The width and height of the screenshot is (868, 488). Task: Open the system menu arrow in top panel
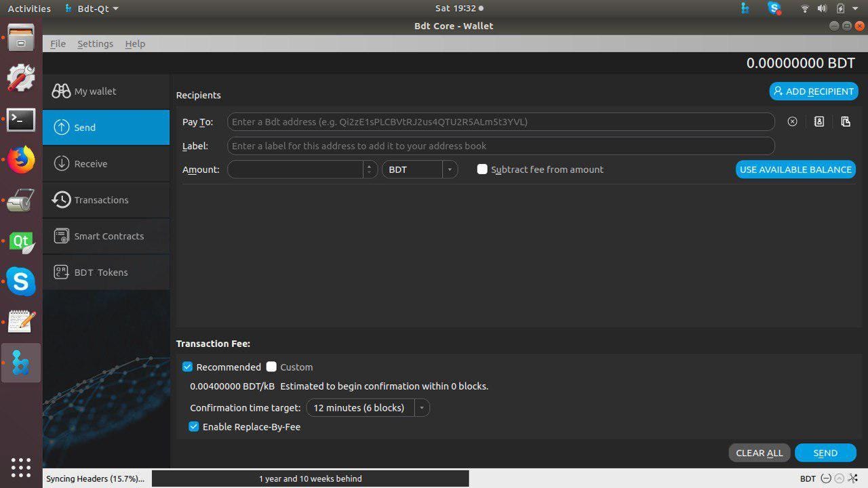(x=855, y=9)
